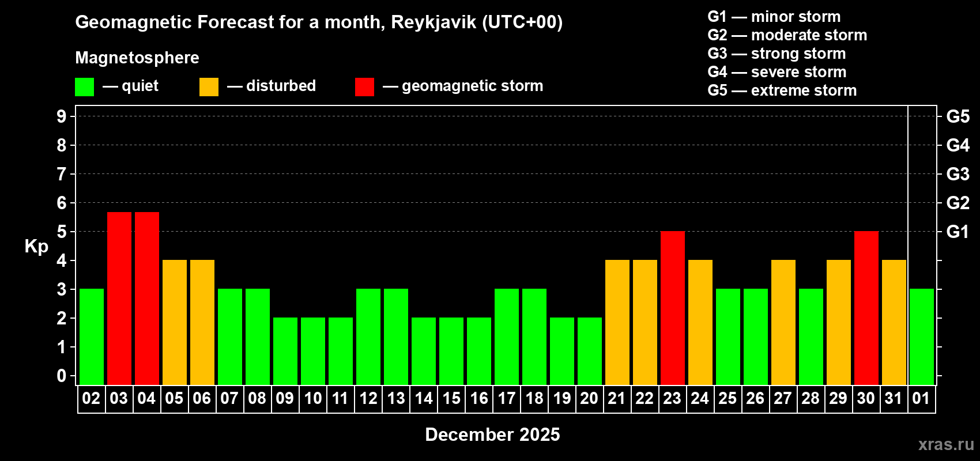Viewport: 980px width, 461px height.
Task: Click the December 2025 caption
Action: pyautogui.click(x=492, y=434)
